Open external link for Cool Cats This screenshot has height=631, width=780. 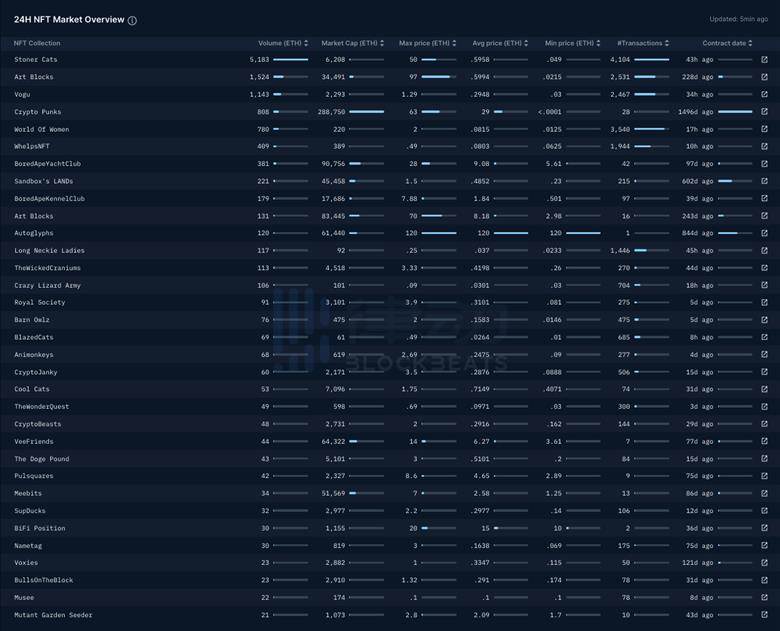click(x=764, y=389)
